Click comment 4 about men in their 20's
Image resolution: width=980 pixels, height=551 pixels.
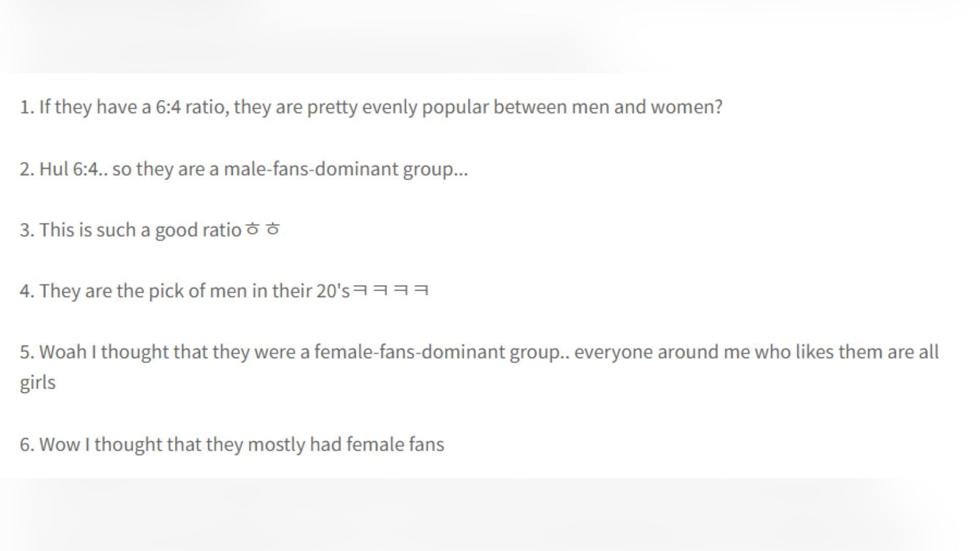tap(224, 291)
